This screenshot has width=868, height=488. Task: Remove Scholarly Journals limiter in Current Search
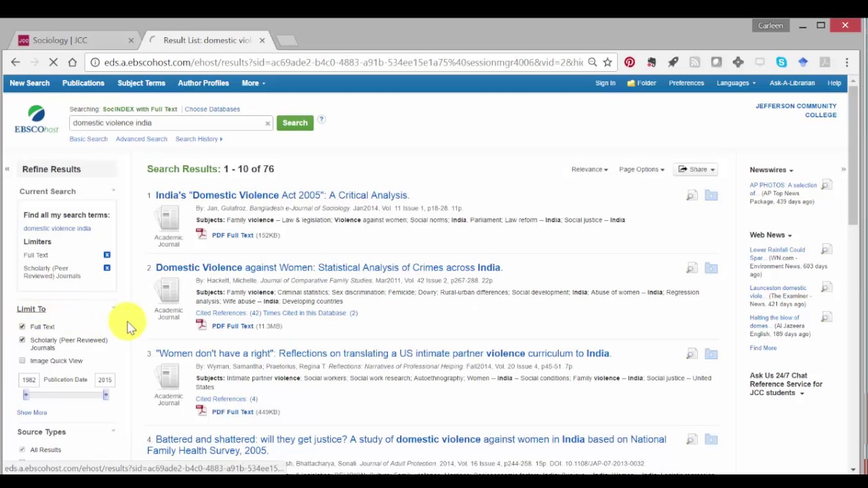pyautogui.click(x=106, y=268)
